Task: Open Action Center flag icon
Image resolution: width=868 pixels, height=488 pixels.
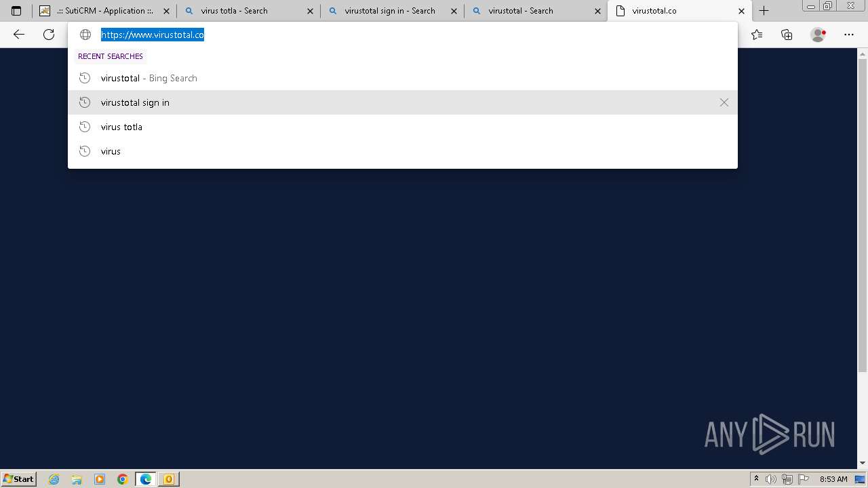Action: (x=804, y=479)
